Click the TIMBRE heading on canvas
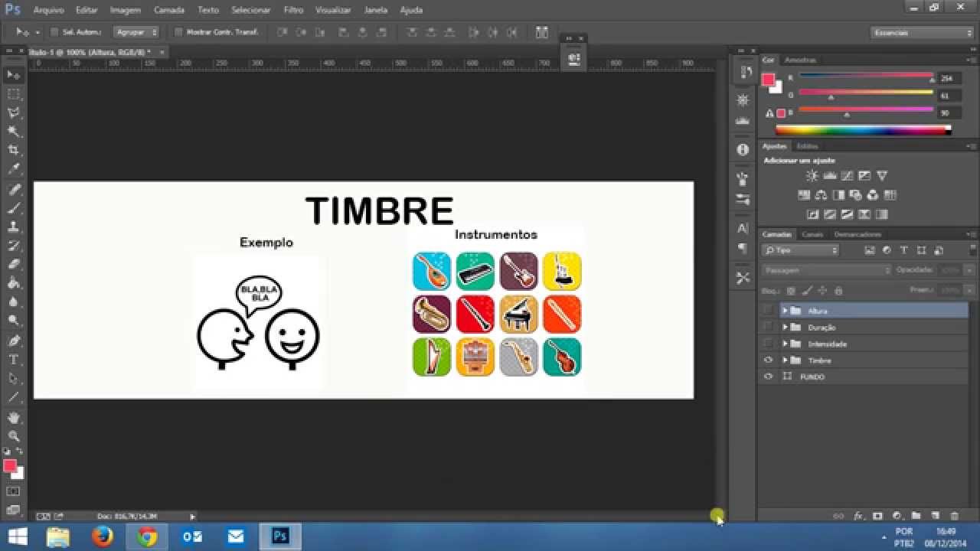The image size is (980, 551). 380,210
